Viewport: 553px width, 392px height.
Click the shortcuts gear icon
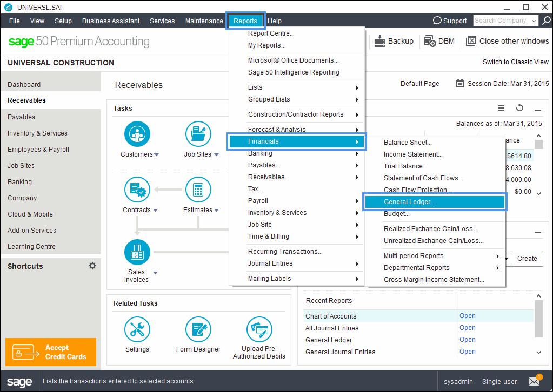point(92,266)
